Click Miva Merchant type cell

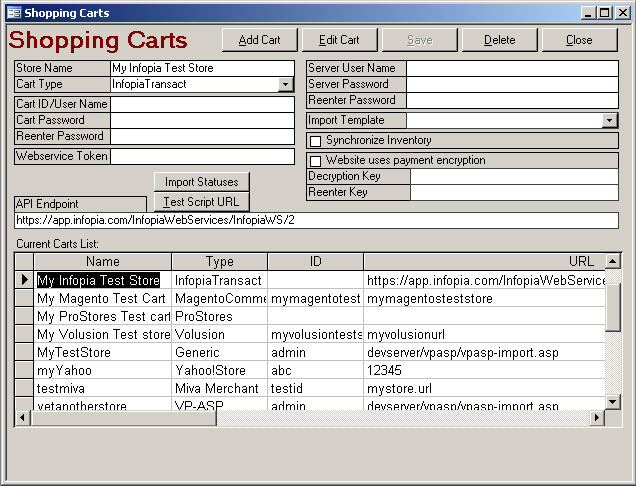click(x=217, y=389)
